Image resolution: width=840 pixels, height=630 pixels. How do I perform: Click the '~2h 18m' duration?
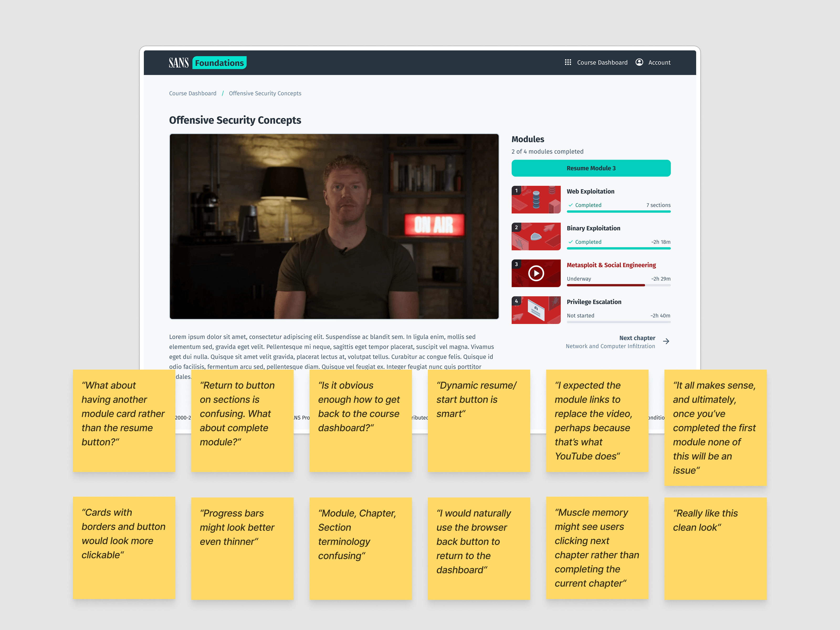(x=661, y=242)
